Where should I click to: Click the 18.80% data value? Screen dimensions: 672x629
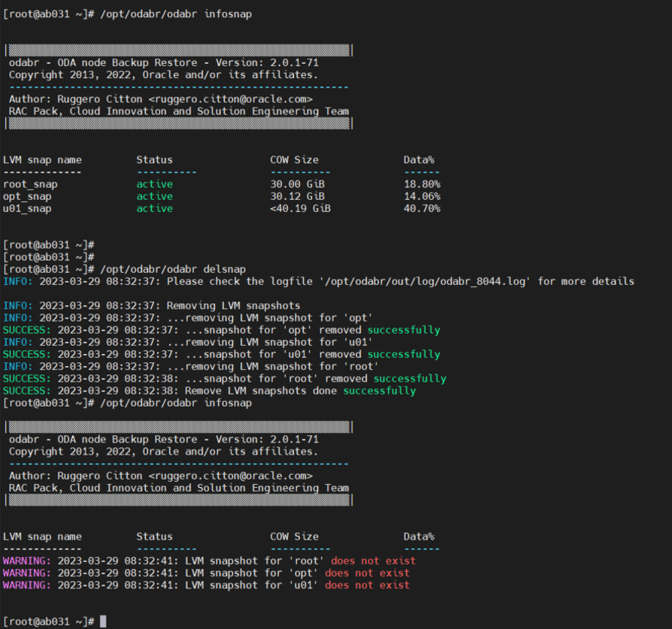(422, 184)
